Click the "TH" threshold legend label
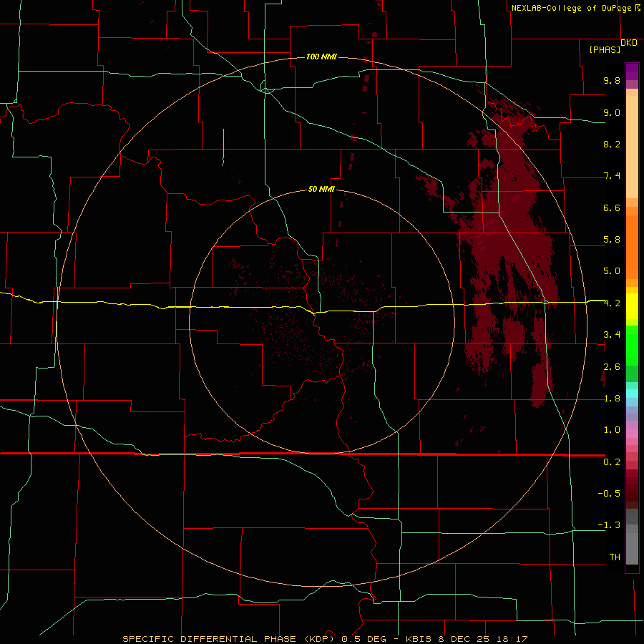This screenshot has width=644, height=644. tap(615, 557)
